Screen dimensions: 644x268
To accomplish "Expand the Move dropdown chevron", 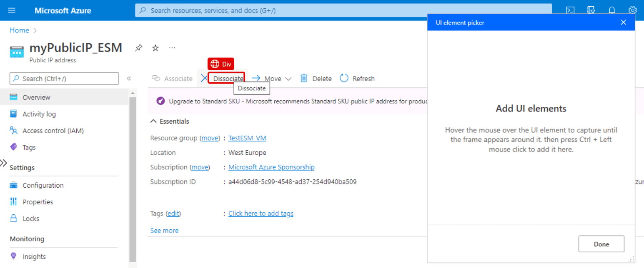I will coord(288,79).
